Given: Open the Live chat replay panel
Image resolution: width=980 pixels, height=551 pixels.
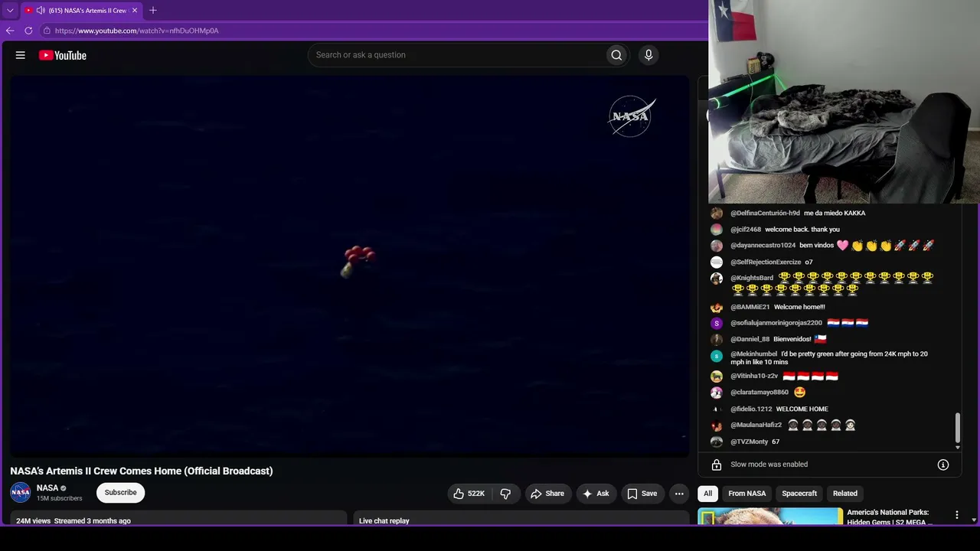Looking at the screenshot, I should [x=521, y=518].
